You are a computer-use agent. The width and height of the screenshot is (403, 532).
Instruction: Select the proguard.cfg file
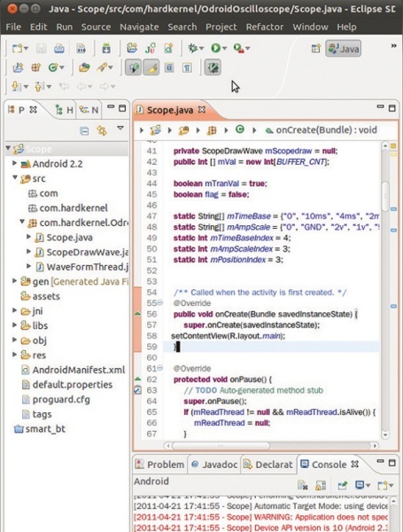point(56,399)
